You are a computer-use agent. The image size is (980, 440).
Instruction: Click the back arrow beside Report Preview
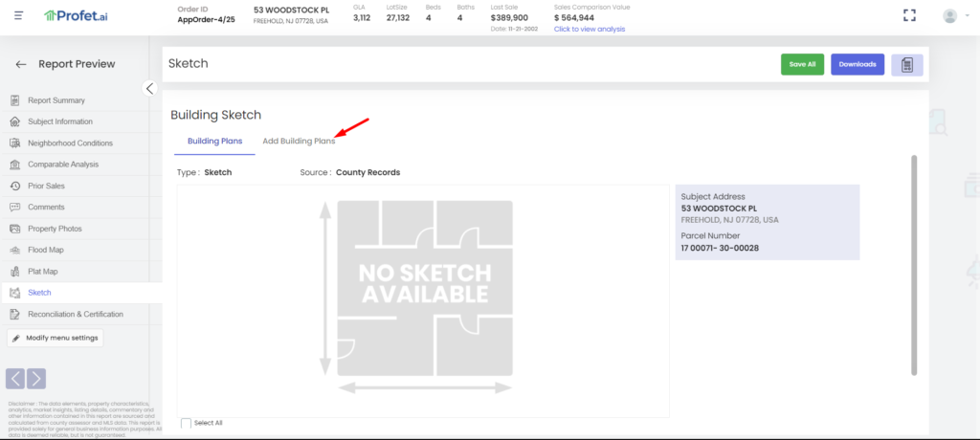tap(20, 64)
